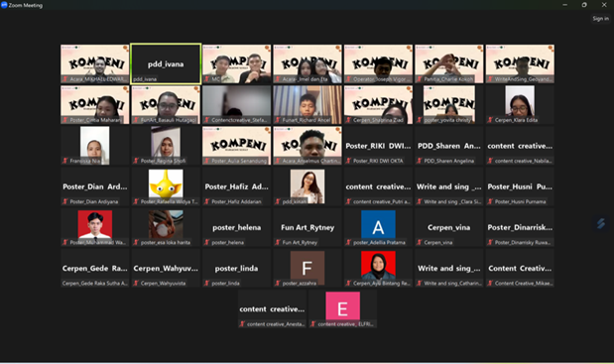Click muted mic icon on poster_azzahra tile
614x364 pixels.
[x=278, y=283]
